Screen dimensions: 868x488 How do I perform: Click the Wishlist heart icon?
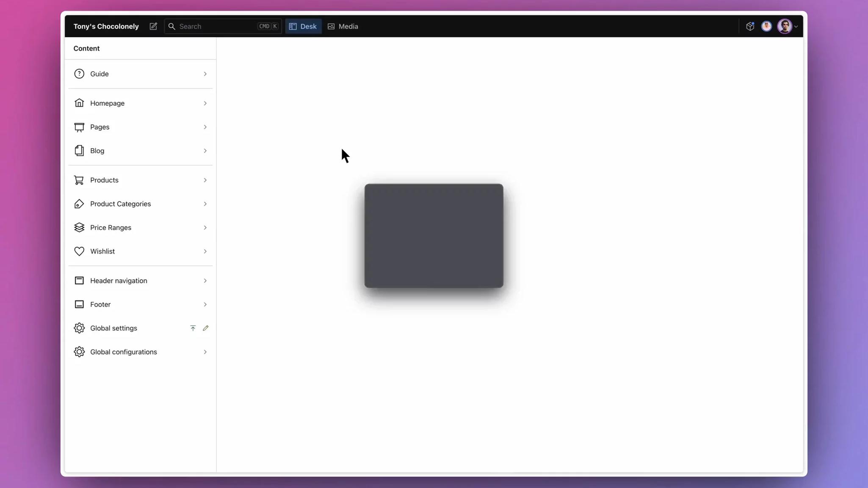[x=79, y=251]
